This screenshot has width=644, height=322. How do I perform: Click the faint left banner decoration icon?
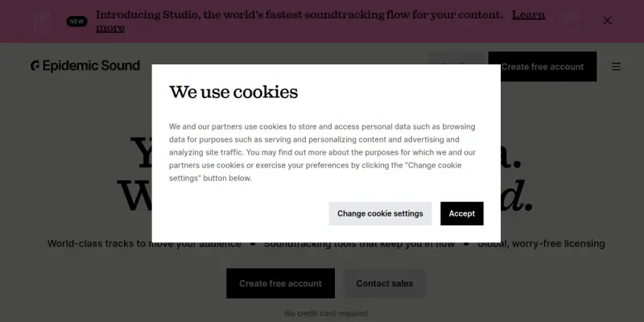(x=43, y=23)
